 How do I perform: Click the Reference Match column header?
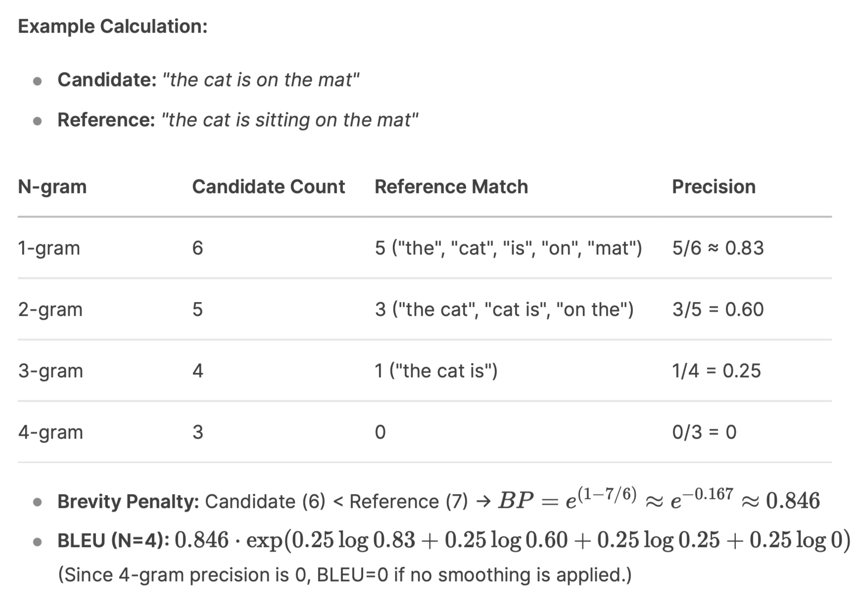pos(451,187)
